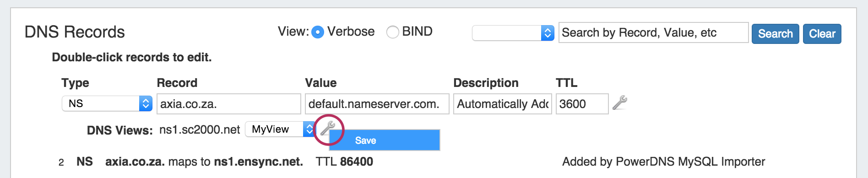Switch to the BIND view radio option

tap(393, 32)
